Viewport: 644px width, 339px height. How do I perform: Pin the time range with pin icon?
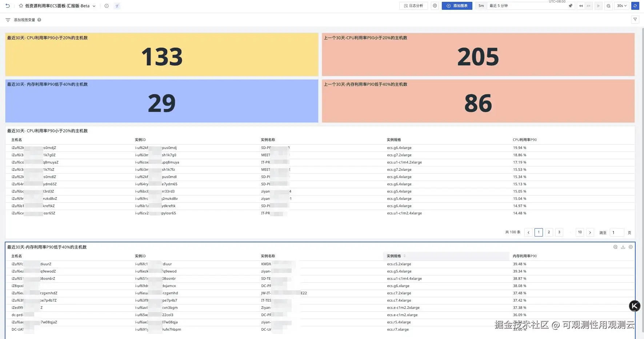(571, 6)
